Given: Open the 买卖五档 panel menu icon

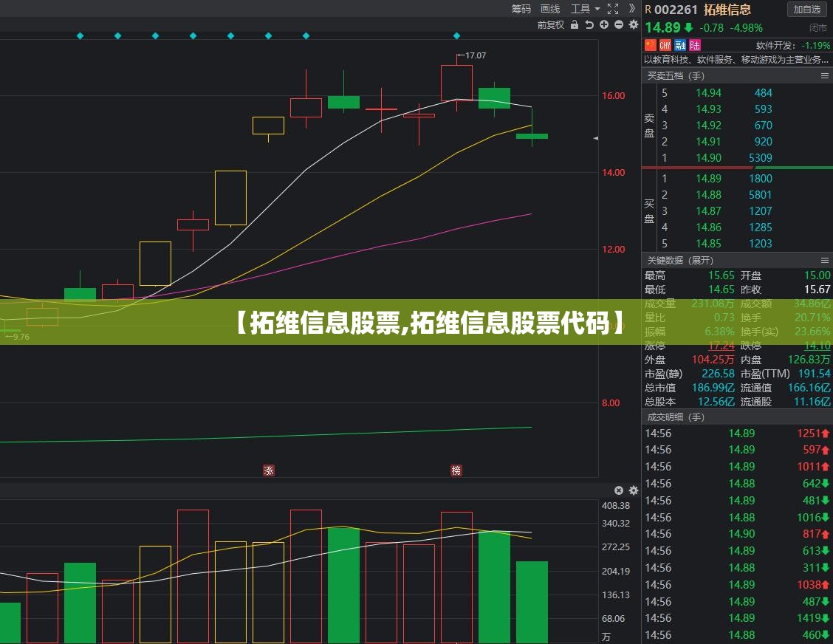Looking at the screenshot, I should (x=824, y=76).
